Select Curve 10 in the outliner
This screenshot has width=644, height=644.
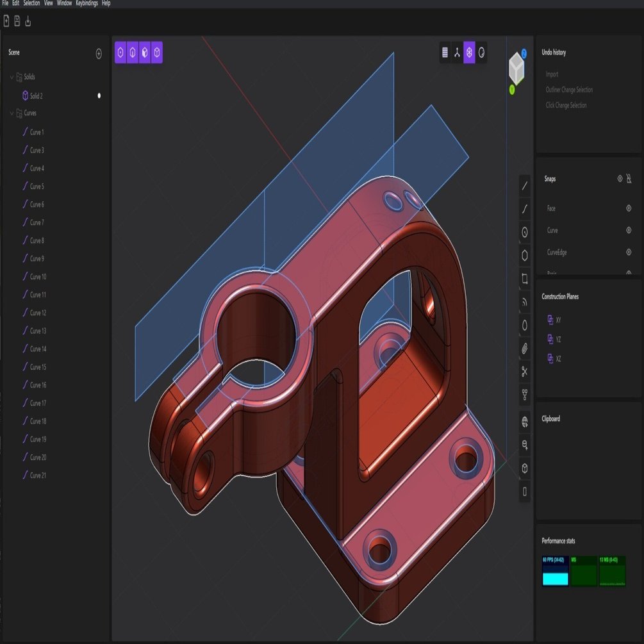38,276
